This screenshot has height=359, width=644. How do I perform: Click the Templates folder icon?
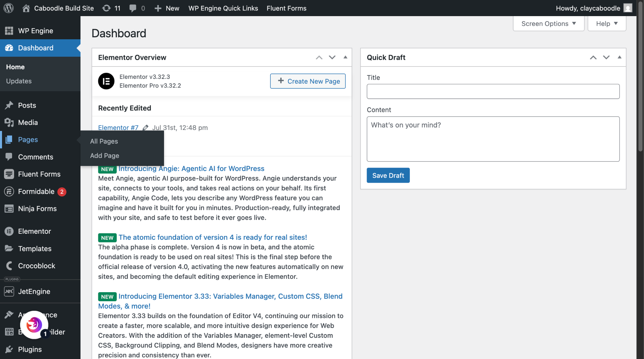tap(9, 249)
